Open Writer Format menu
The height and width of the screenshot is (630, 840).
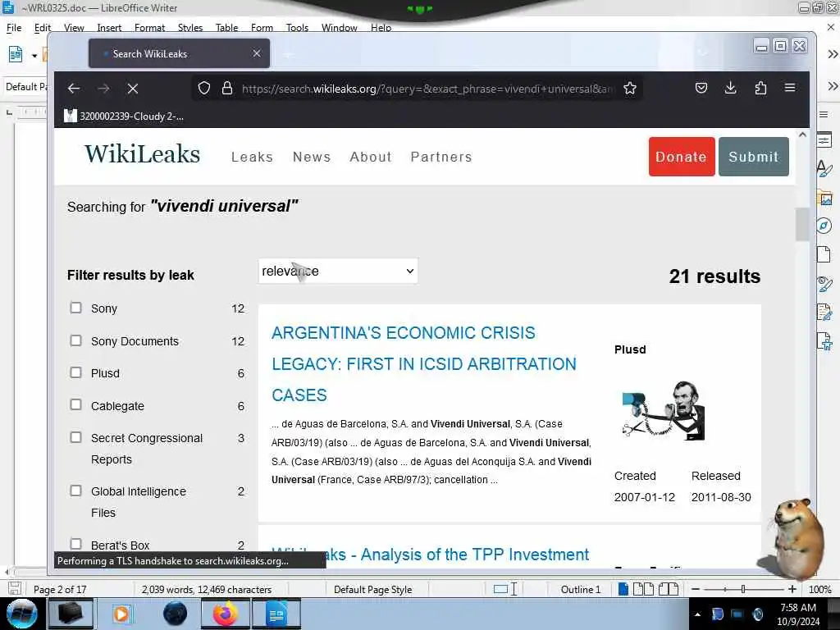(x=149, y=28)
